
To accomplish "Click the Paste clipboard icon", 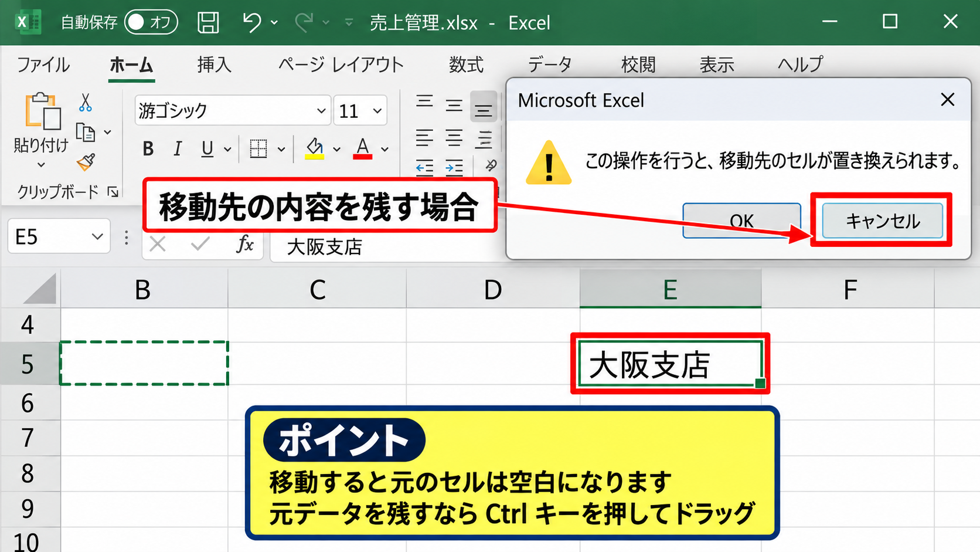I will point(42,111).
